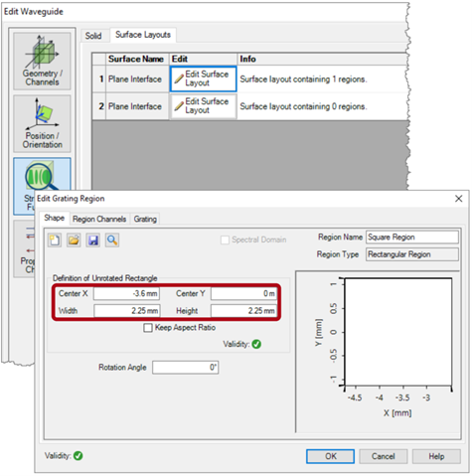Click the magnifier preview tool icon
Screen dimensions: 472x476
112,239
